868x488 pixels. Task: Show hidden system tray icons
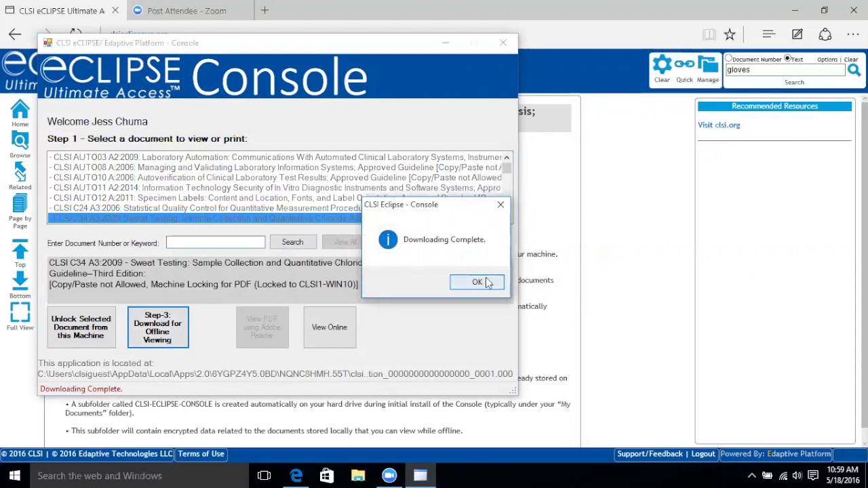(x=751, y=476)
